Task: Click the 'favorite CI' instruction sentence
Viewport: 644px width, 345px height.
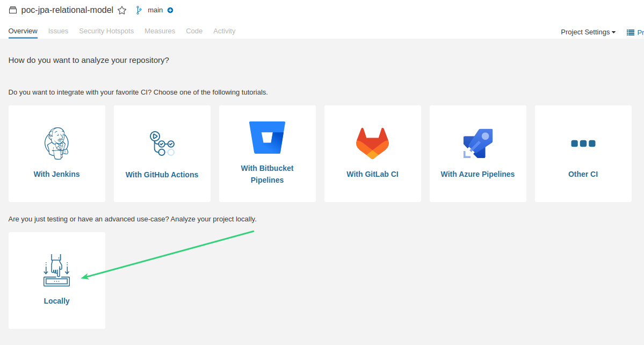Action: pyautogui.click(x=138, y=92)
